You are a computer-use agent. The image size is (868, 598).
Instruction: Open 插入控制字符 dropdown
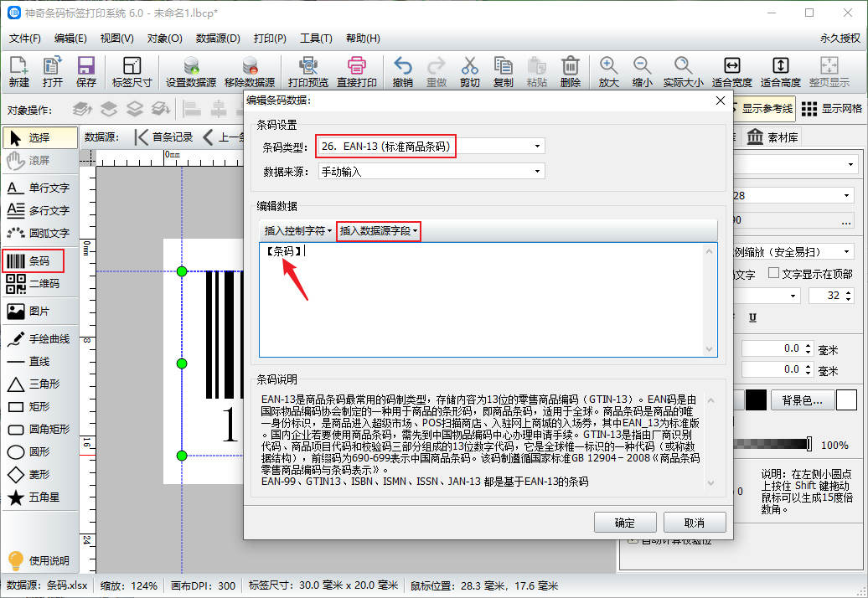[297, 230]
